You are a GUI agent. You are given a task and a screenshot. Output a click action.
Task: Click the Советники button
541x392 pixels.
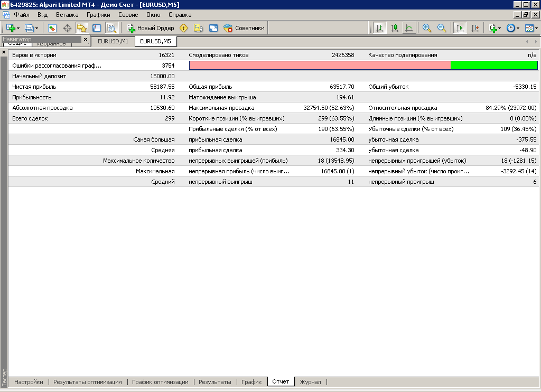[x=244, y=28]
